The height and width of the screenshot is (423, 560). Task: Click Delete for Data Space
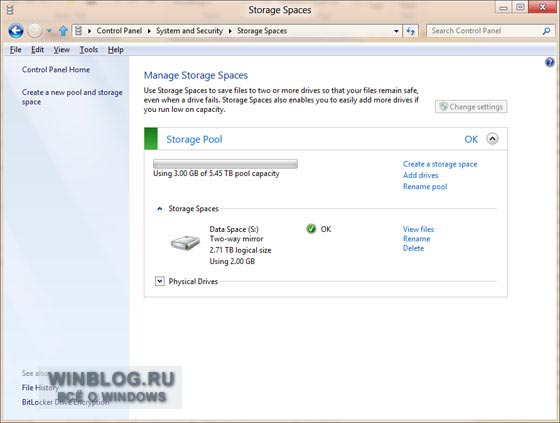click(413, 248)
